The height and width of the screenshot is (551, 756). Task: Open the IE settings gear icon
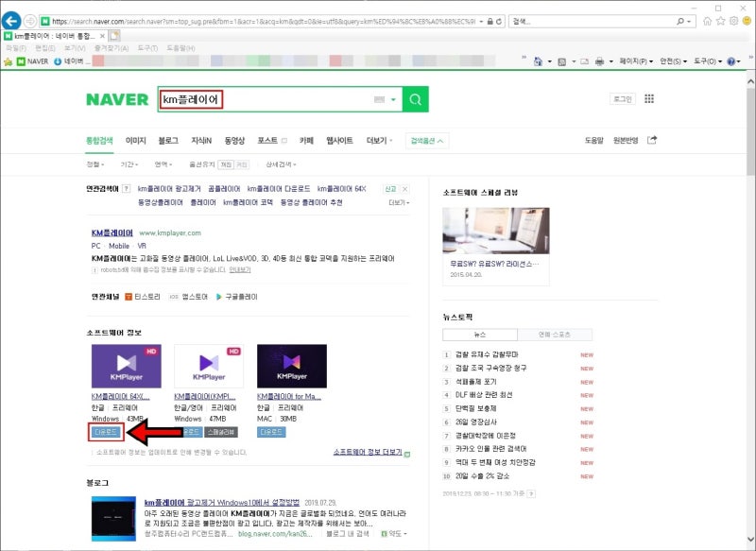pyautogui.click(x=733, y=21)
